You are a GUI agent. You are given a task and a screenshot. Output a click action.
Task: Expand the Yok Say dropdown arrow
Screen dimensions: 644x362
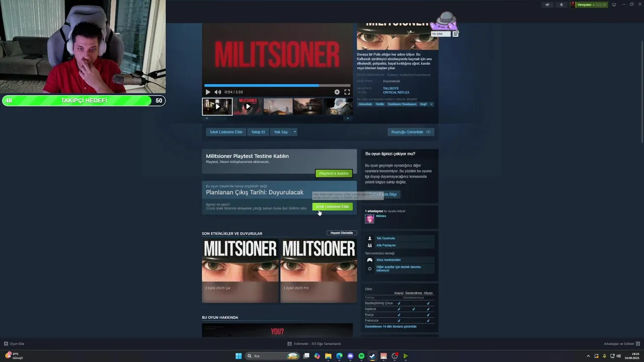pyautogui.click(x=295, y=132)
